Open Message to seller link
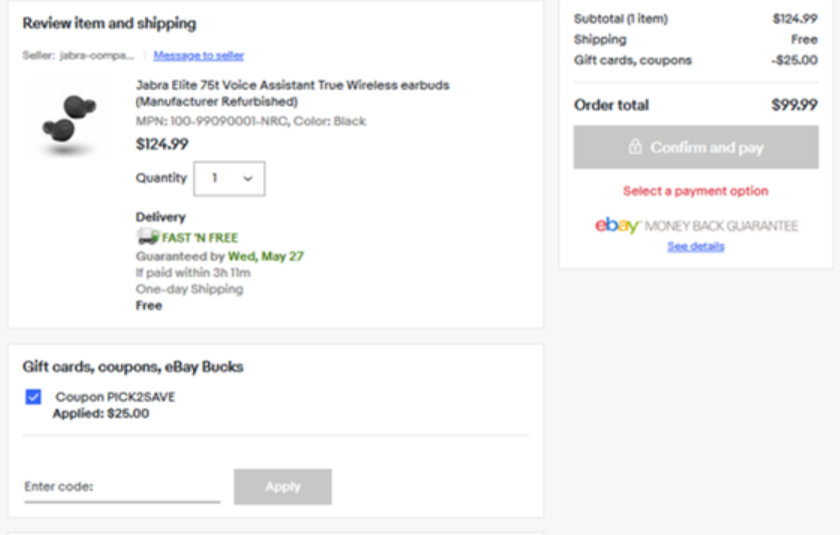Image resolution: width=840 pixels, height=535 pixels. coord(198,55)
